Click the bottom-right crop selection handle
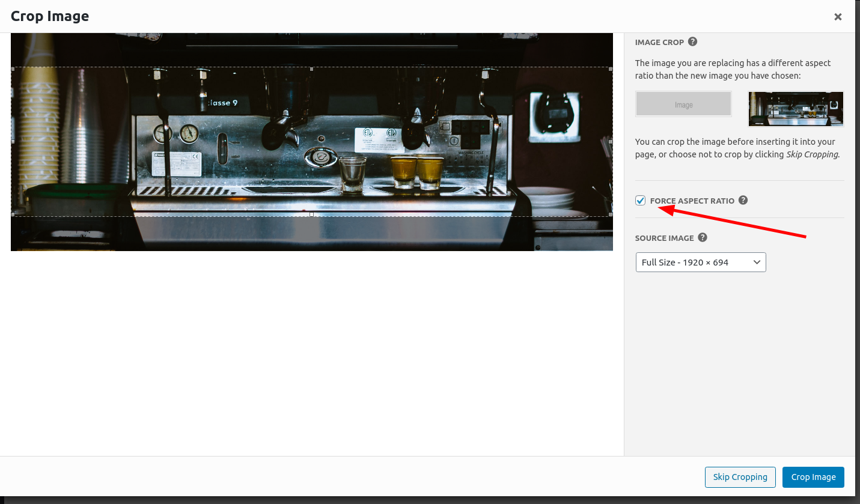This screenshot has width=860, height=504. pos(611,214)
